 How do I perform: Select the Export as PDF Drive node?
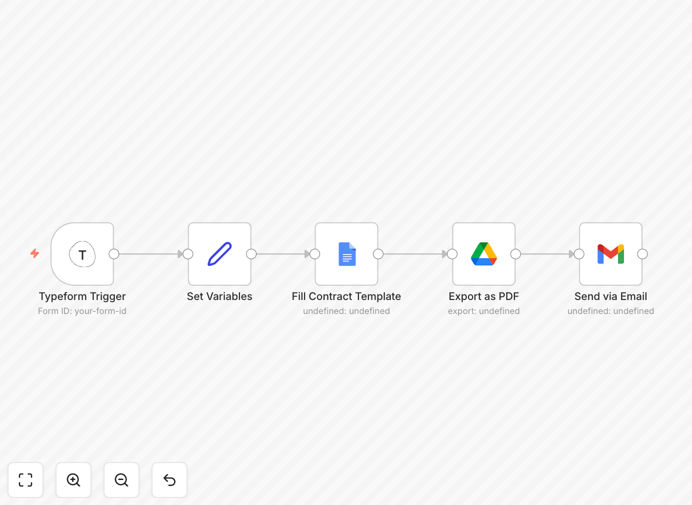[484, 254]
